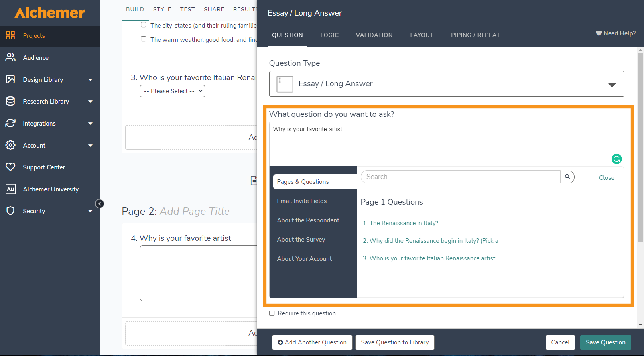Click the merge code Search field
The width and height of the screenshot is (644, 356).
(x=461, y=177)
